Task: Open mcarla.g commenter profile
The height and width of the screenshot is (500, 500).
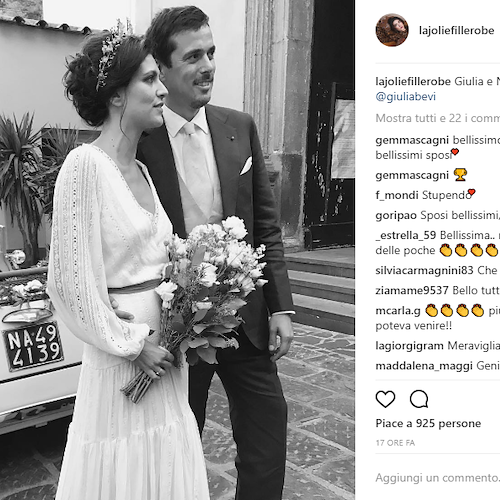Action: click(x=398, y=311)
